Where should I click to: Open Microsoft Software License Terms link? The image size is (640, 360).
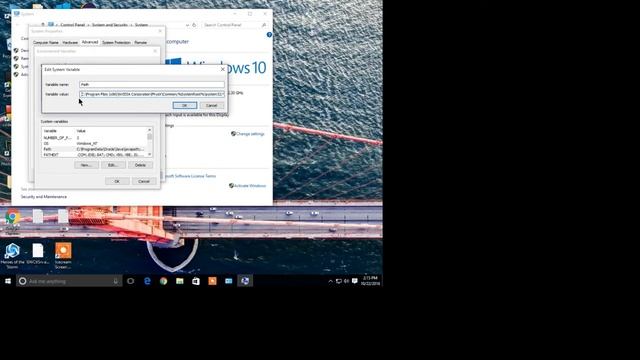[190, 176]
